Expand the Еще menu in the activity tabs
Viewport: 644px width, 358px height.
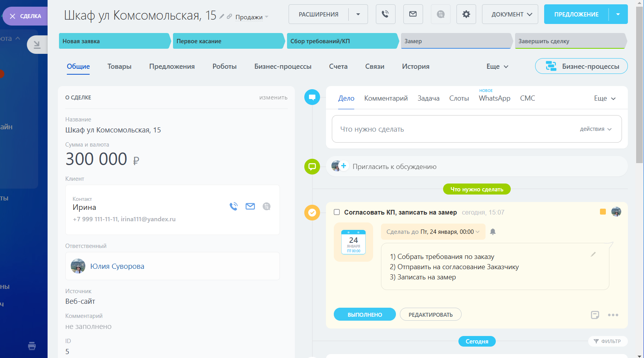click(605, 98)
